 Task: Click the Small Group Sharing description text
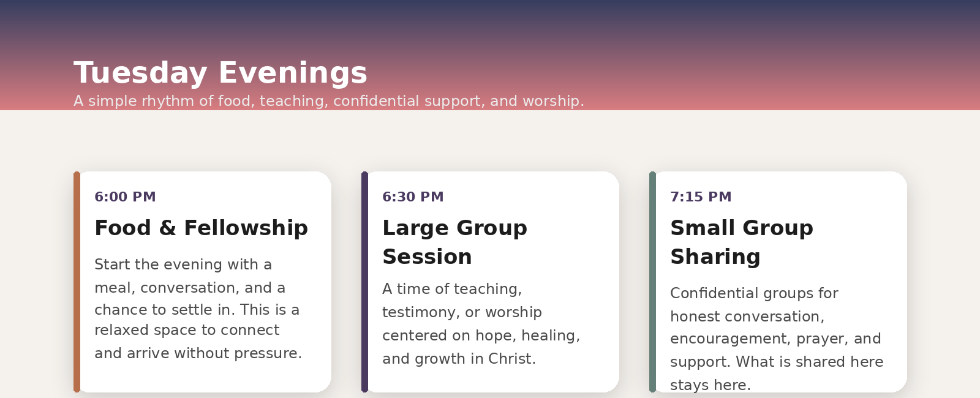(x=776, y=339)
